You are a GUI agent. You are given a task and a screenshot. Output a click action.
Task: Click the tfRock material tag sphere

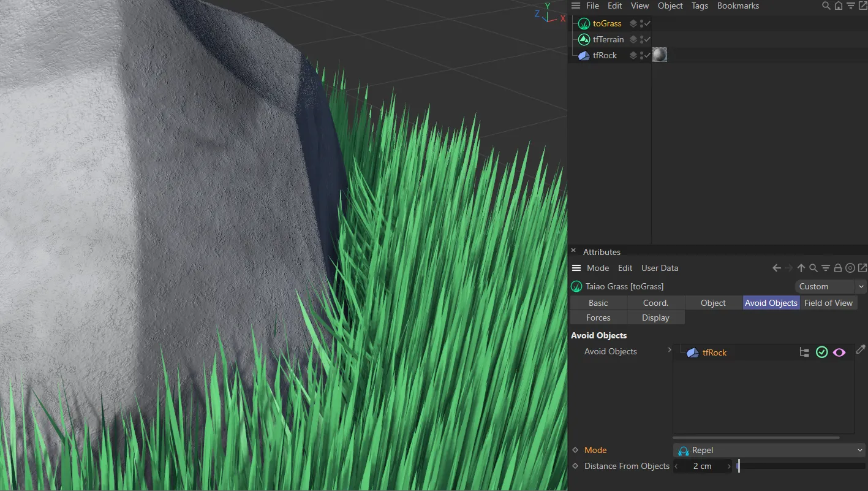(659, 55)
